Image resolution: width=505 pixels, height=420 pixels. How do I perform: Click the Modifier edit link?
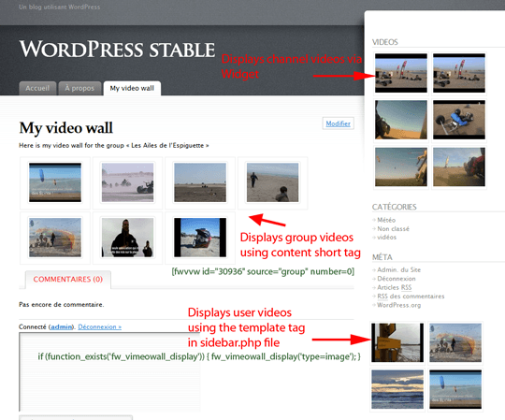[338, 123]
